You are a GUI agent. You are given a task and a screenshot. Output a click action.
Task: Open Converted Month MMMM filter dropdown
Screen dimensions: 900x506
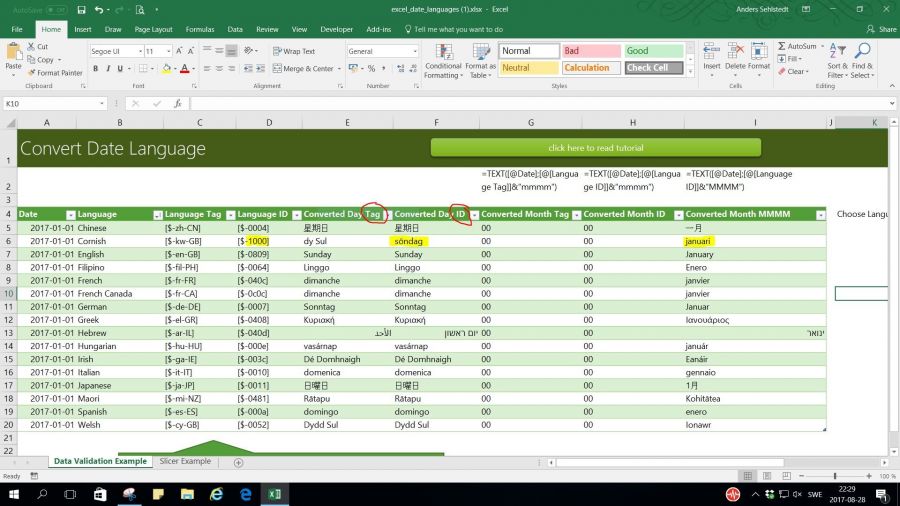tap(820, 215)
